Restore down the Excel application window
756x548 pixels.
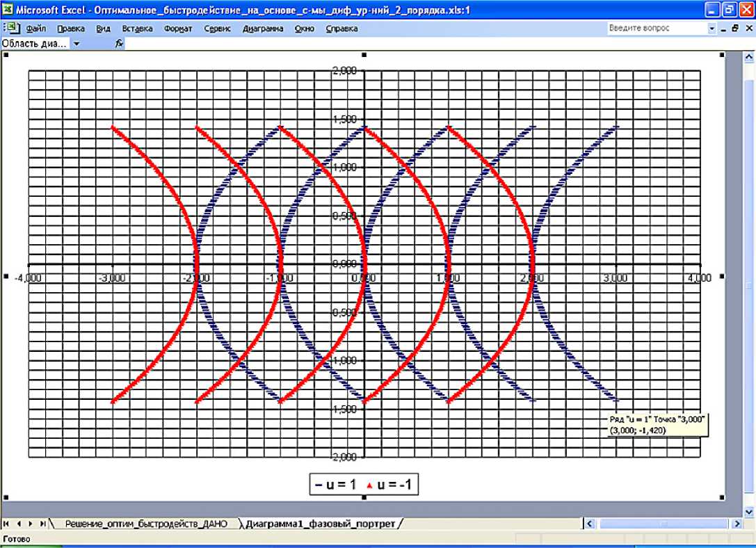click(728, 10)
